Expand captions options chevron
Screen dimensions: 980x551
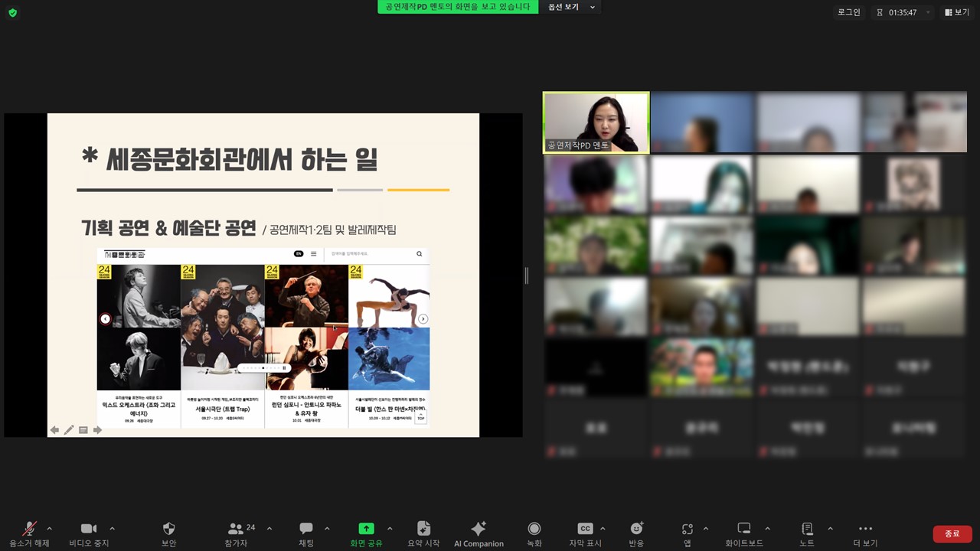point(603,528)
